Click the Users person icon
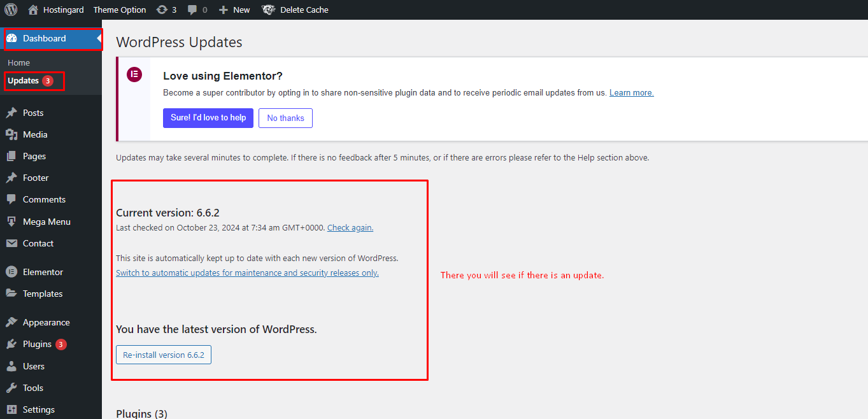The width and height of the screenshot is (868, 419). [11, 366]
